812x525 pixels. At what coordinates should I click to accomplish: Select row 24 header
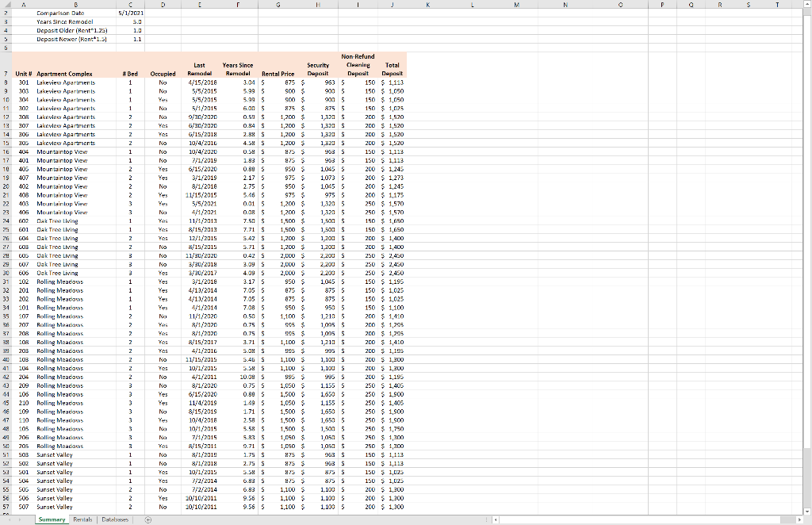(6, 221)
